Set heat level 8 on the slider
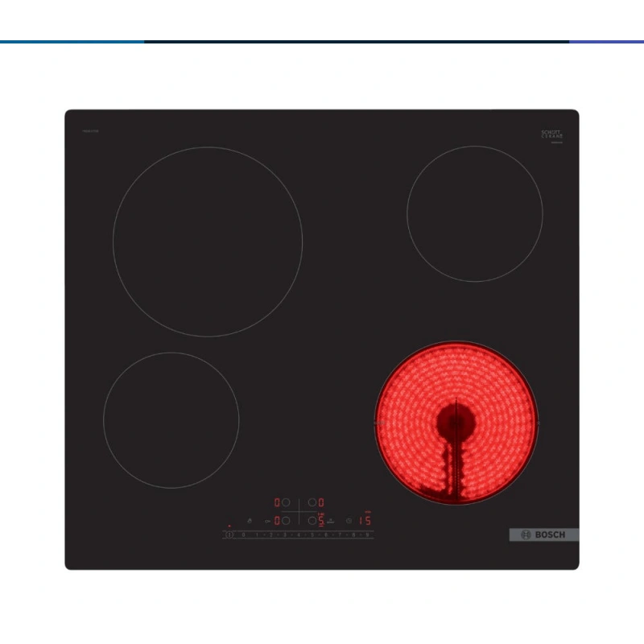 click(x=353, y=535)
